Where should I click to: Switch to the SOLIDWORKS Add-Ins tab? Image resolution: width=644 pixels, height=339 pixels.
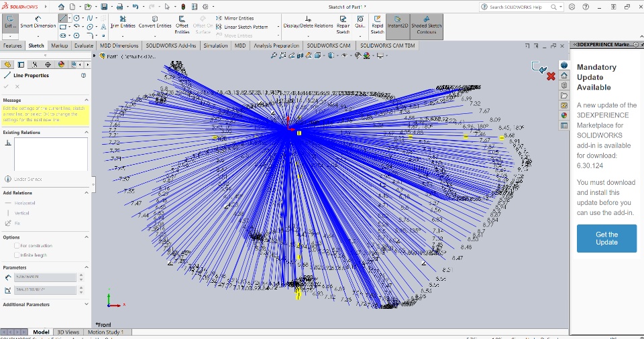pyautogui.click(x=171, y=46)
